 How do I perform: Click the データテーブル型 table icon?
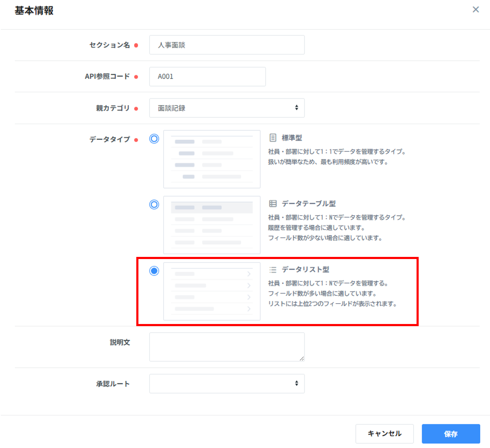[273, 204]
